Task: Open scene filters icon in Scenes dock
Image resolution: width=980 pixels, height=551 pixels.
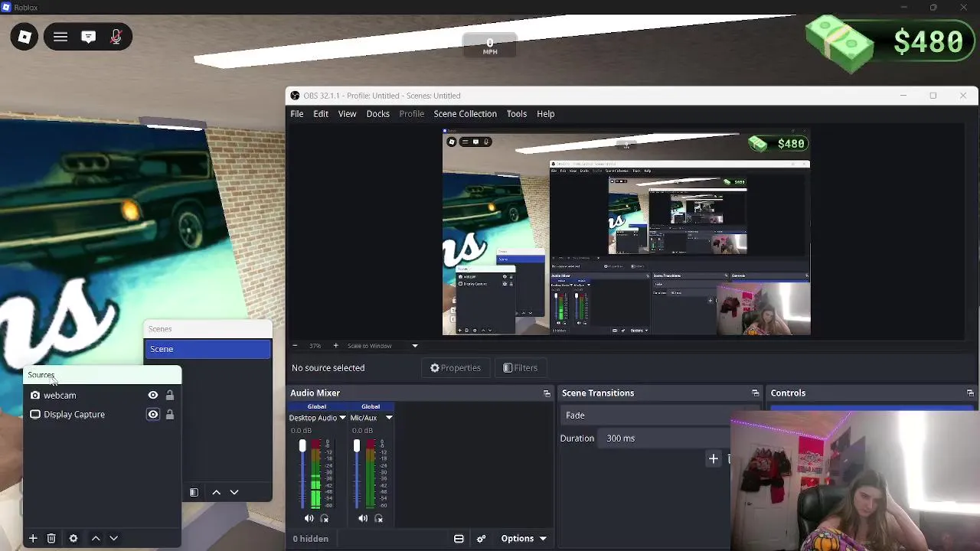Action: click(194, 492)
